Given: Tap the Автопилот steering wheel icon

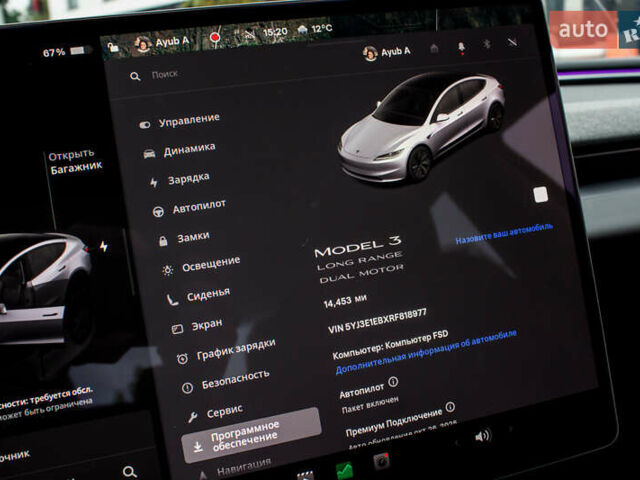Looking at the screenshot, I should click(x=157, y=211).
